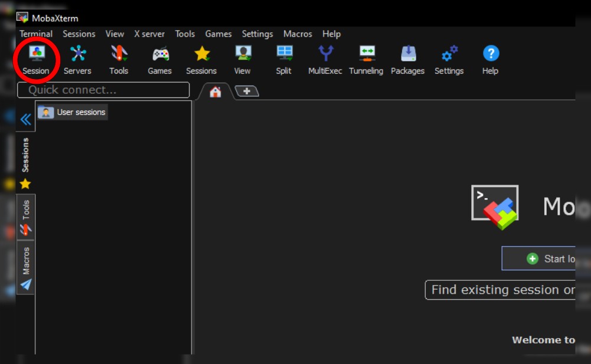This screenshot has width=591, height=364.
Task: Open the Help menu
Action: pos(331,34)
